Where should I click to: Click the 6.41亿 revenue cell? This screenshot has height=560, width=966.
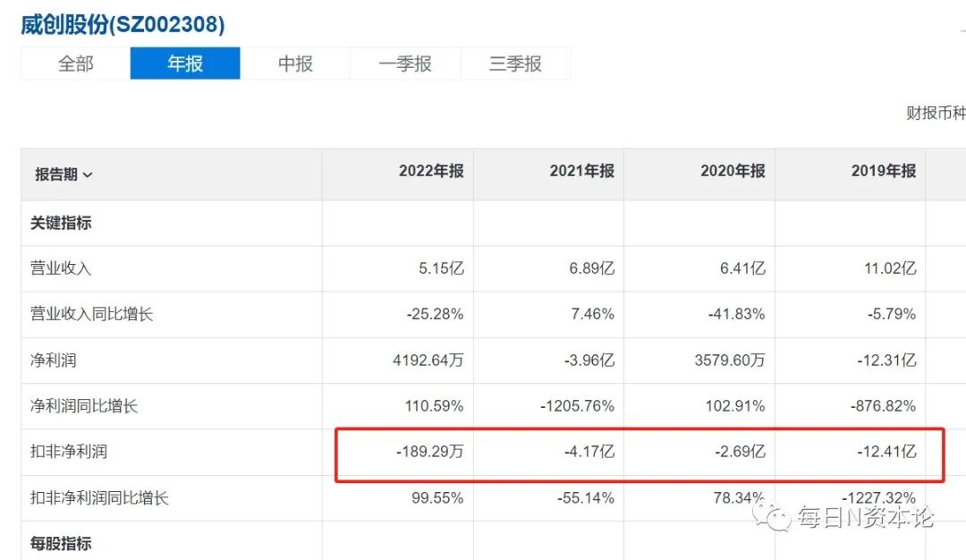click(x=742, y=268)
